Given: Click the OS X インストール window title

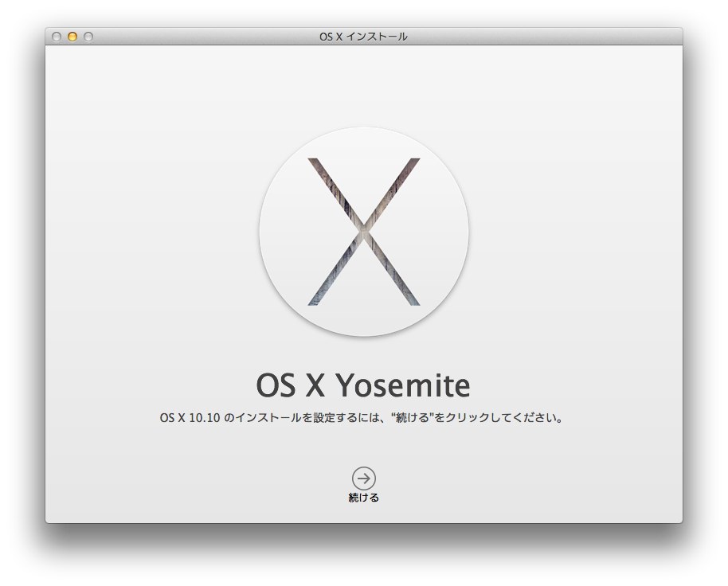Looking at the screenshot, I should point(363,37).
